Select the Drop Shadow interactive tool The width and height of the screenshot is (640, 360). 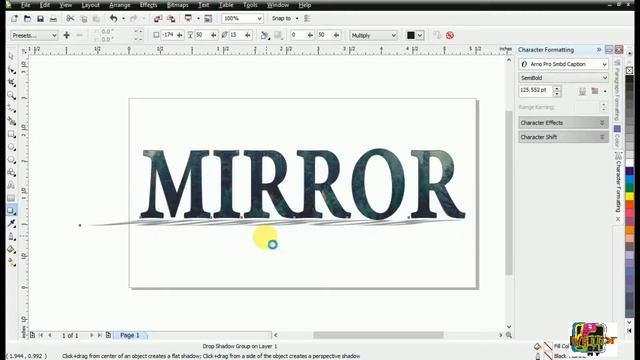tap(11, 211)
